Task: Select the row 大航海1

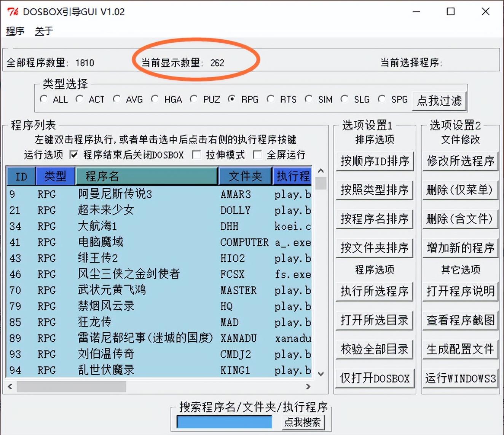Action: coord(159,226)
